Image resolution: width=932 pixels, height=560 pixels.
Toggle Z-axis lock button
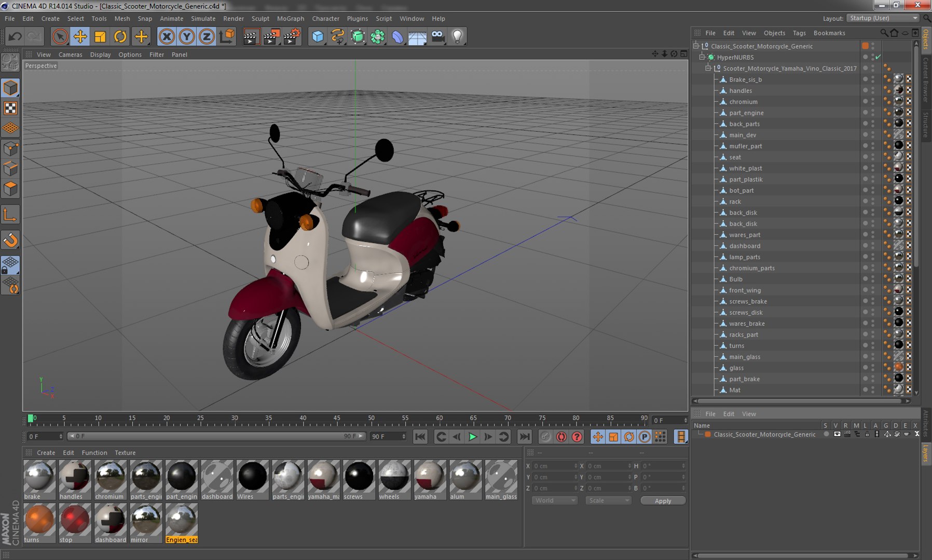click(x=207, y=36)
